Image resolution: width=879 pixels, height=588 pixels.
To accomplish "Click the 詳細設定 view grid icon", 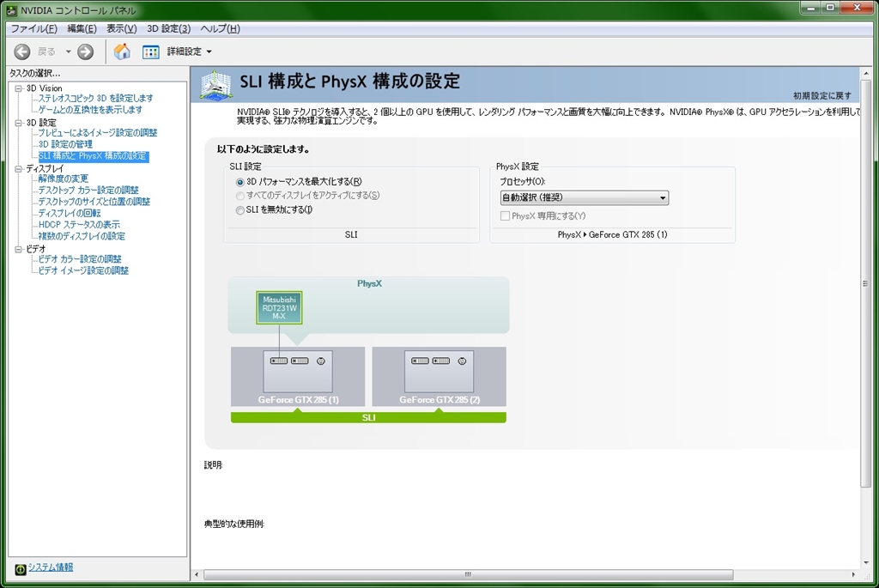I will tap(151, 52).
